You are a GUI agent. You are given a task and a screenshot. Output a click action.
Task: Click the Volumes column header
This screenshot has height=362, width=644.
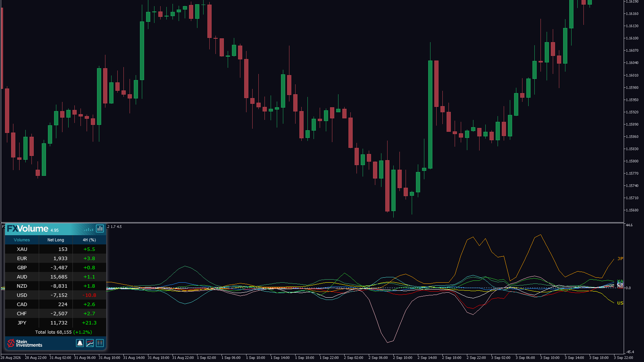click(x=22, y=240)
